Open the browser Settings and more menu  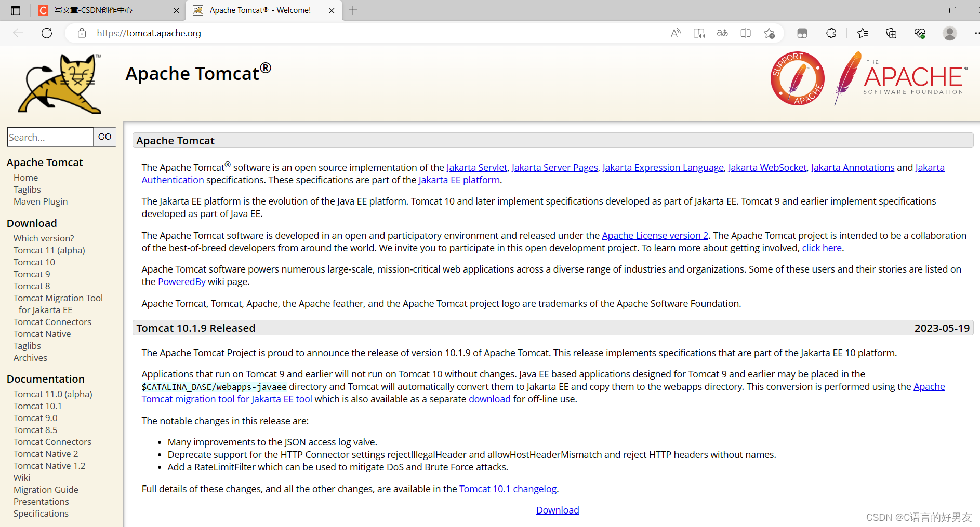pos(976,33)
